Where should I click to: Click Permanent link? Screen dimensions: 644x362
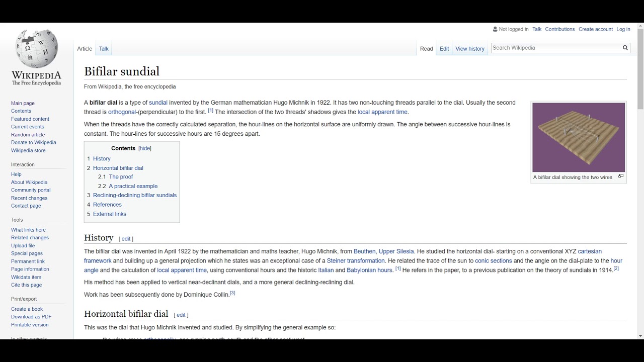click(28, 261)
